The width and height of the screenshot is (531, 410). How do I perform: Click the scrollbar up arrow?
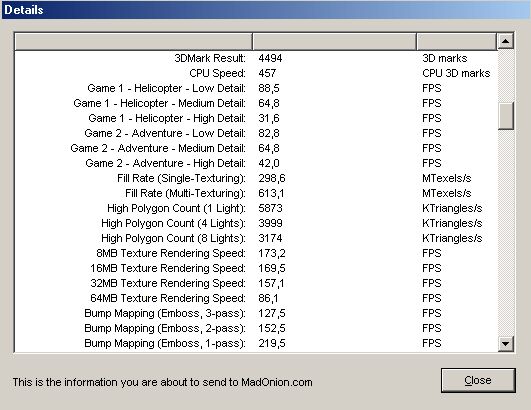506,41
